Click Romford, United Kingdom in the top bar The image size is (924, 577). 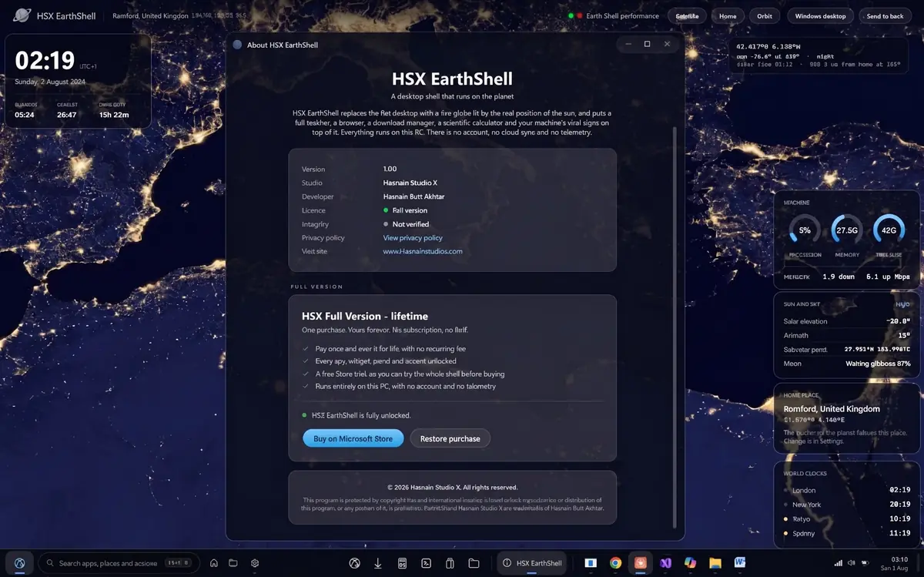pos(150,16)
